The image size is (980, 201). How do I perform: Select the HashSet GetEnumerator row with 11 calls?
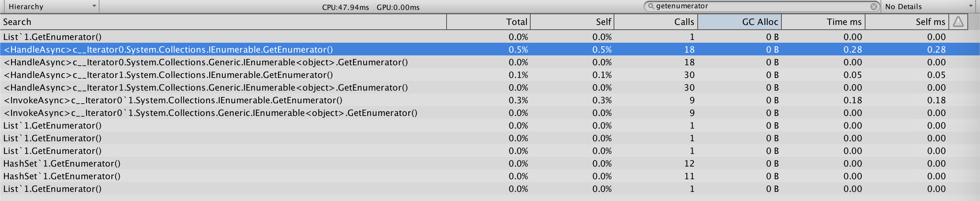tap(62, 176)
